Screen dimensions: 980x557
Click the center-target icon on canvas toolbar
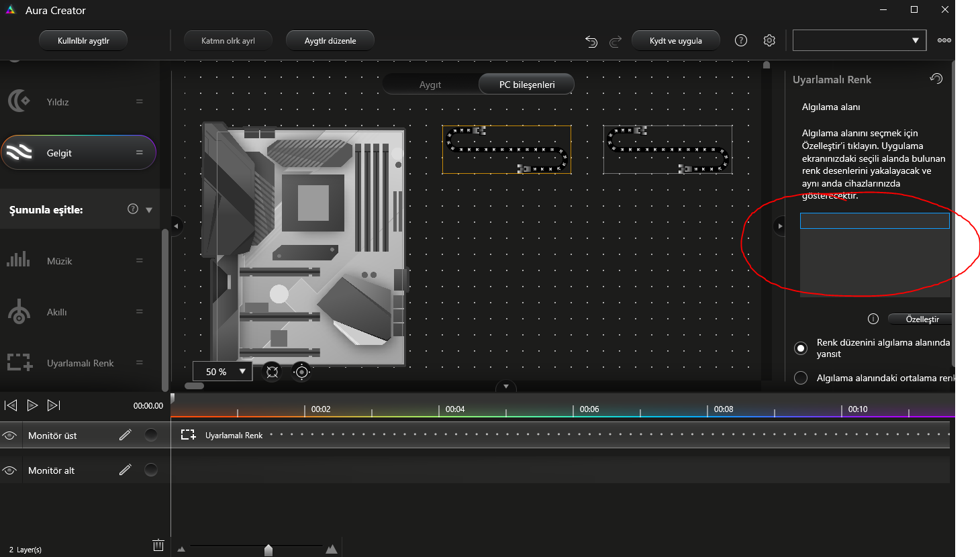[x=301, y=372]
